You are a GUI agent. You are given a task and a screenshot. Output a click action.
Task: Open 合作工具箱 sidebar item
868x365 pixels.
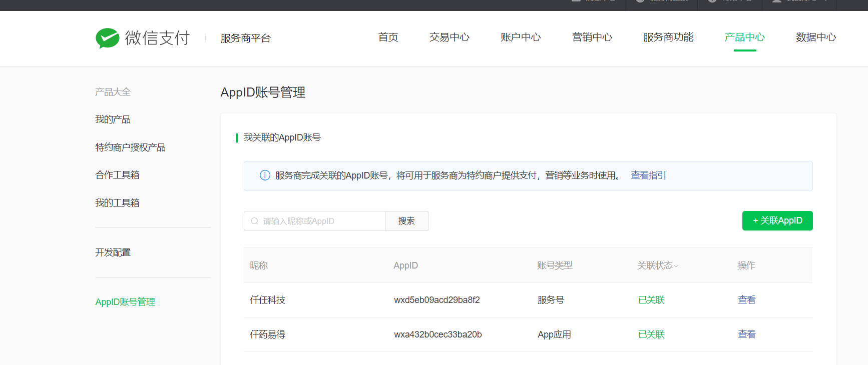click(x=117, y=175)
